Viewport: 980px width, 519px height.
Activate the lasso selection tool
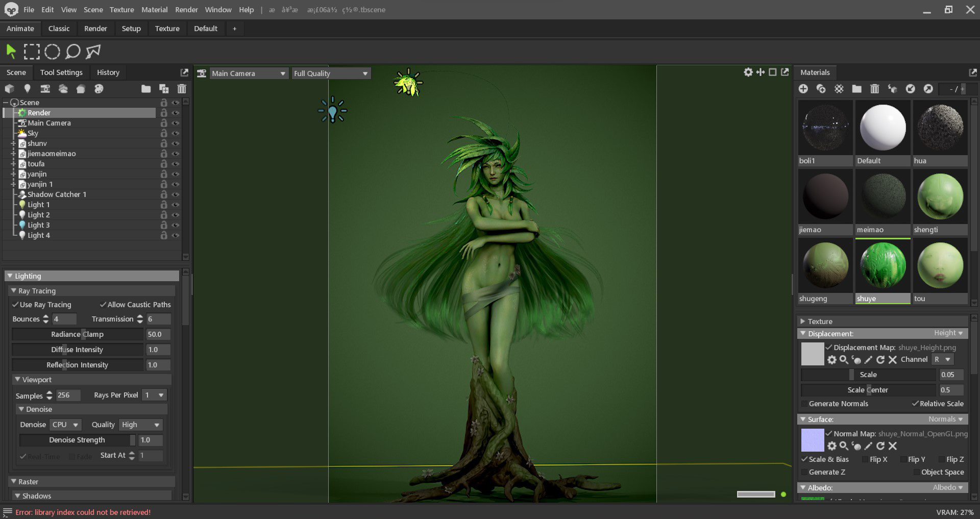73,52
